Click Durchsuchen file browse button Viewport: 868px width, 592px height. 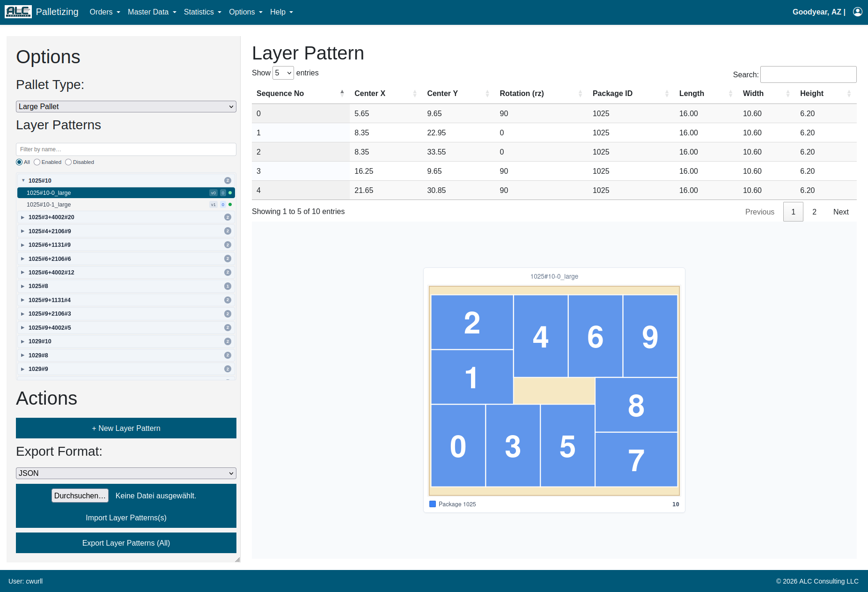pos(80,496)
